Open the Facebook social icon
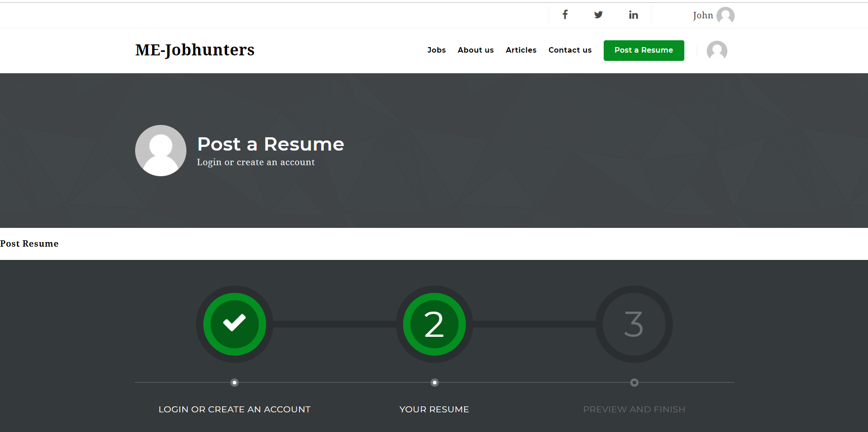 point(565,15)
